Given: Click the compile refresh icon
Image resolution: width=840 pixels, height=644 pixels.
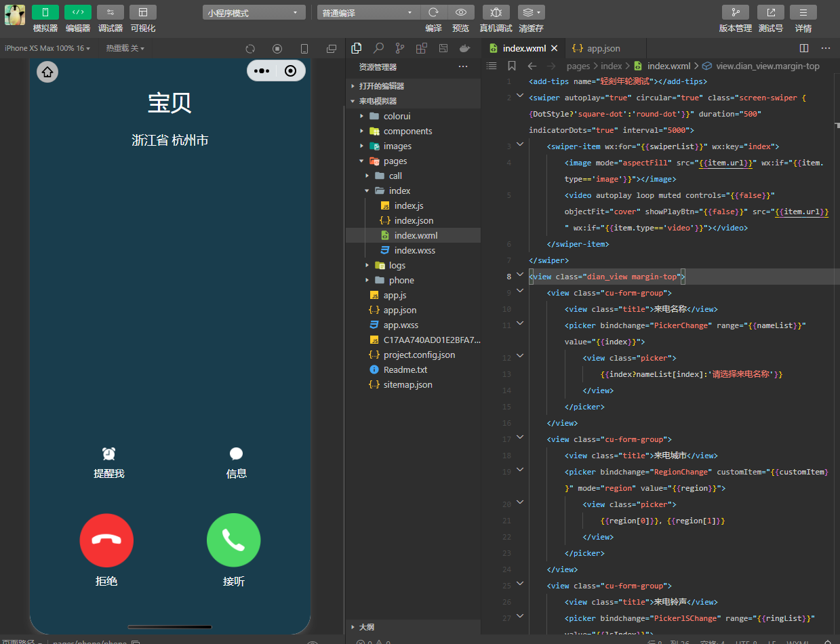Looking at the screenshot, I should click(x=434, y=12).
